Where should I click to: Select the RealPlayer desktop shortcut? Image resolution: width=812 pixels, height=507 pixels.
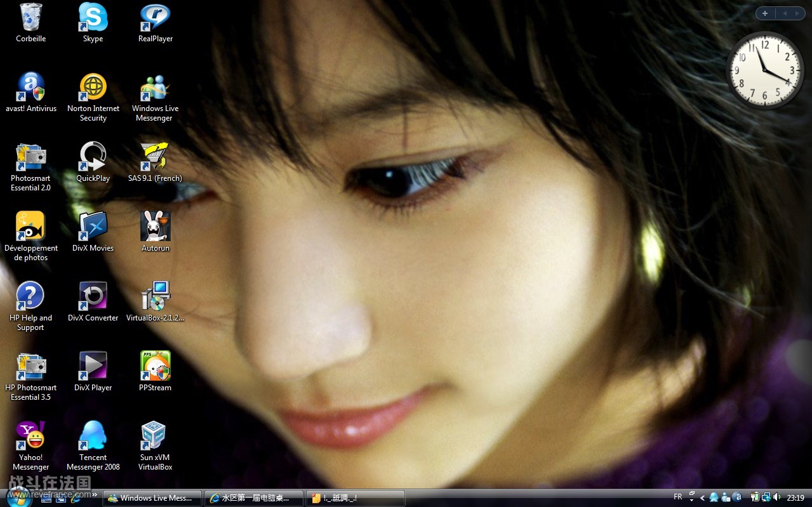tap(156, 23)
